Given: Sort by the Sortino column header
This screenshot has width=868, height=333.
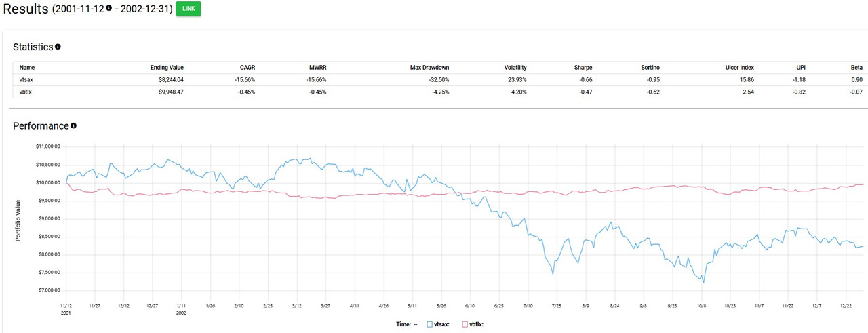Looking at the screenshot, I should (x=650, y=68).
